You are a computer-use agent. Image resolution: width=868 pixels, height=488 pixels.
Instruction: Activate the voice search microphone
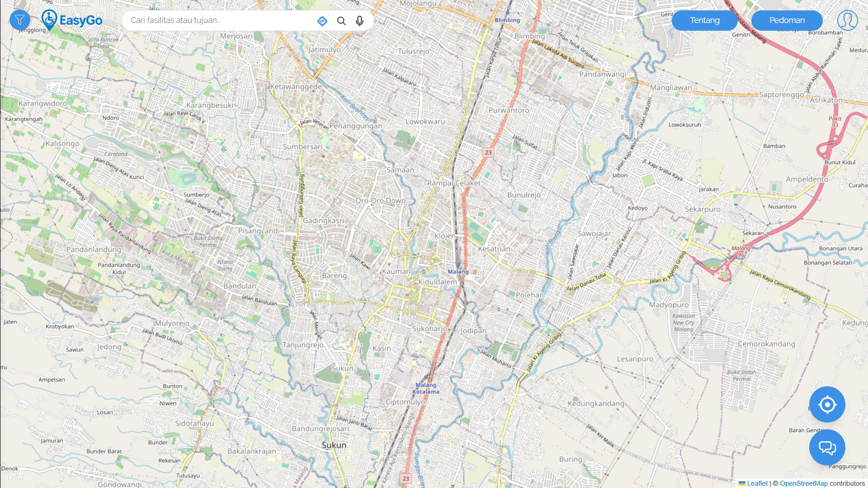(x=360, y=21)
